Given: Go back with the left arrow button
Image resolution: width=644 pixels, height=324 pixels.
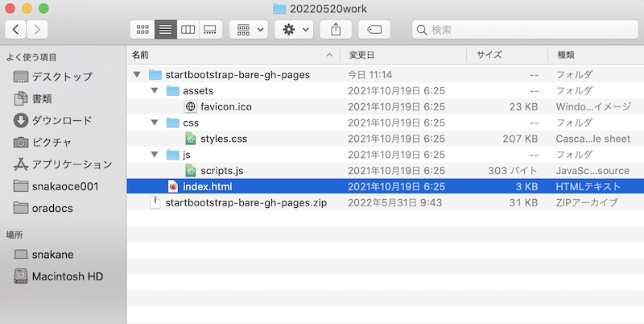Looking at the screenshot, I should (16, 30).
